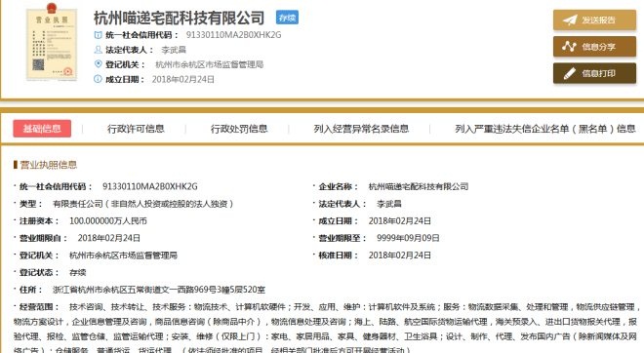Screen dimensions: 644x353
Task: Click the 法定代表人 value in license details
Action: tap(389, 204)
